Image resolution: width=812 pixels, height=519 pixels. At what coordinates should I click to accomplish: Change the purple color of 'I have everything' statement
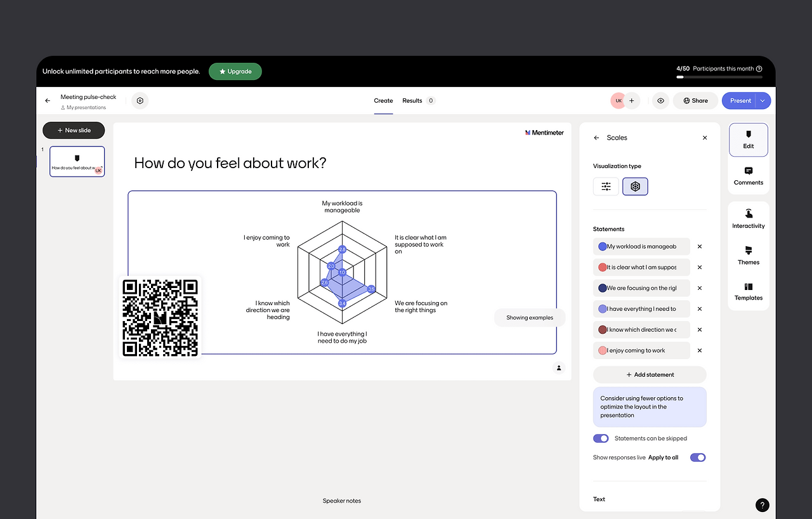click(x=603, y=309)
